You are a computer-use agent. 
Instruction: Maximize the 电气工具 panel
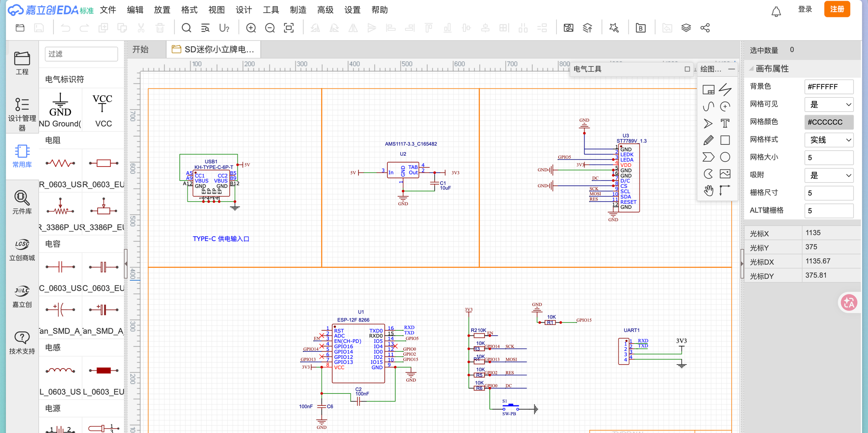[x=687, y=69]
